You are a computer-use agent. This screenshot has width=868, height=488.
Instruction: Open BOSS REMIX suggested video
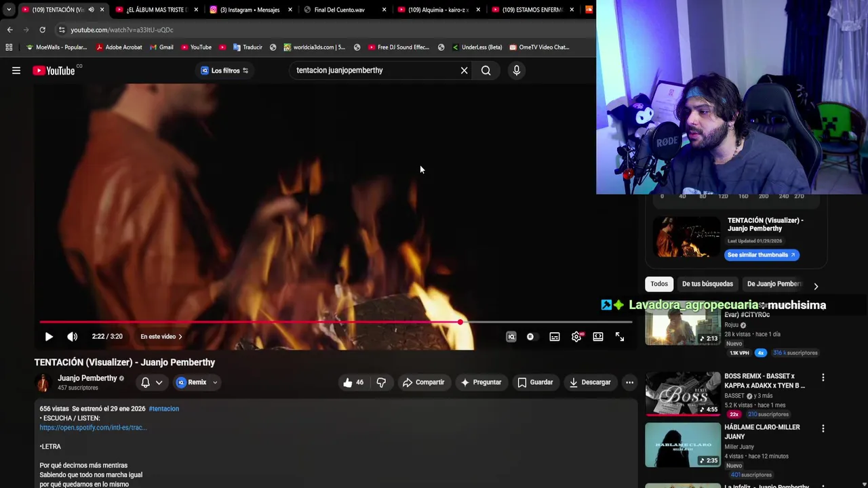coord(765,380)
